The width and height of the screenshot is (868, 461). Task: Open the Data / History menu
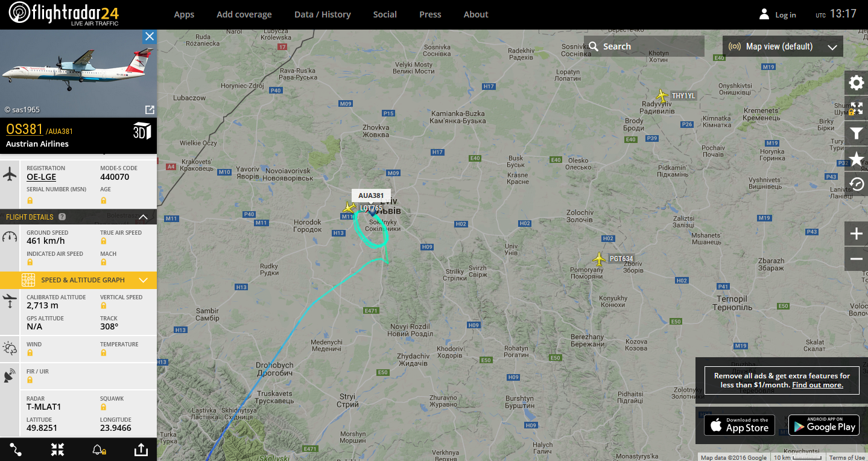(323, 14)
